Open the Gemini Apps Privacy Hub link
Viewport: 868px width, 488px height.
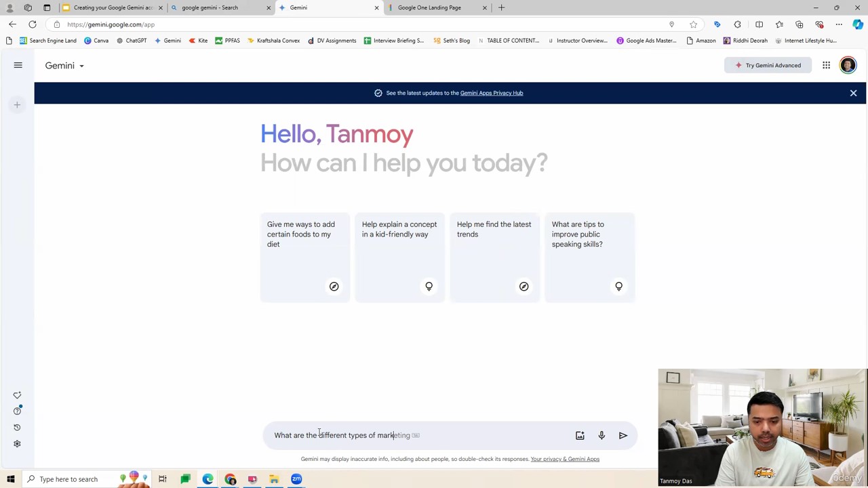coord(492,93)
